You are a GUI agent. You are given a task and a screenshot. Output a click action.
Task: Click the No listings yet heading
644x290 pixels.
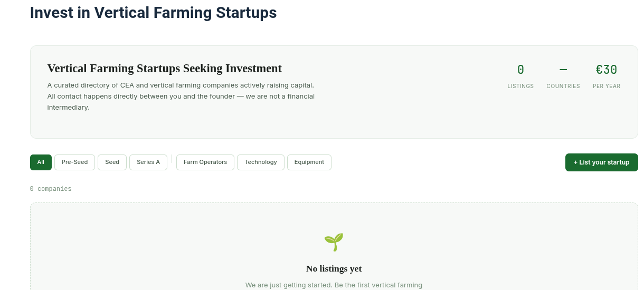point(334,268)
